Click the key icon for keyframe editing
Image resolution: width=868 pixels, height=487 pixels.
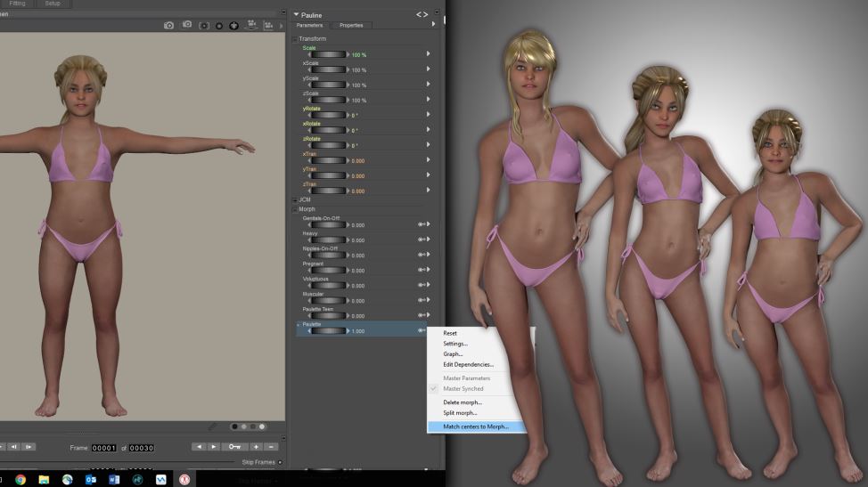234,447
